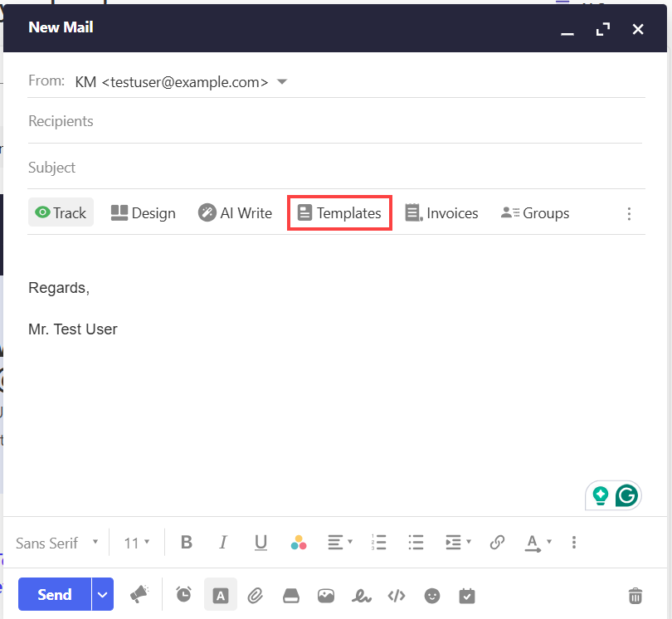This screenshot has height=619, width=672.
Task: Insert a hyperlink
Action: 497,543
